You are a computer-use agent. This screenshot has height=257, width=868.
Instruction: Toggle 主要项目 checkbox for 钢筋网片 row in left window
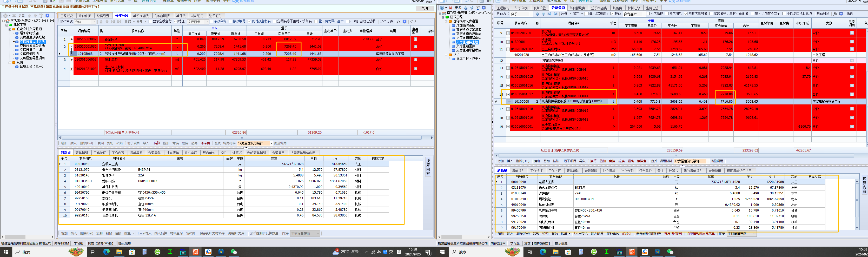pyautogui.click(x=415, y=39)
